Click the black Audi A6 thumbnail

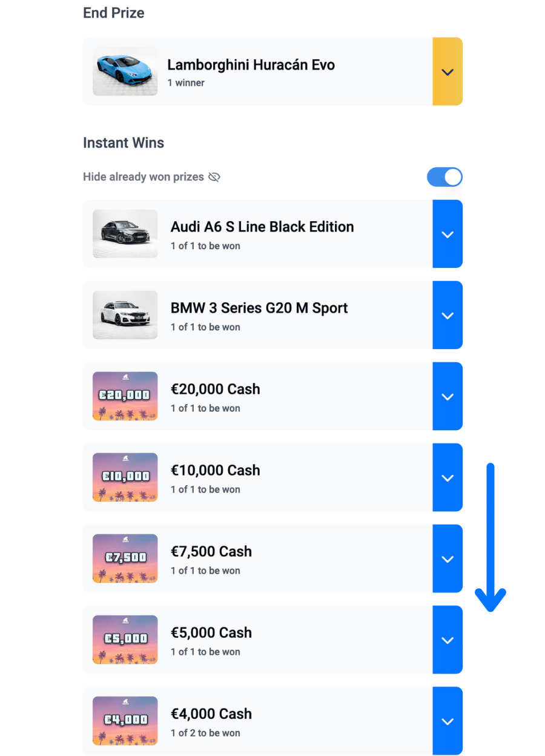click(x=125, y=234)
